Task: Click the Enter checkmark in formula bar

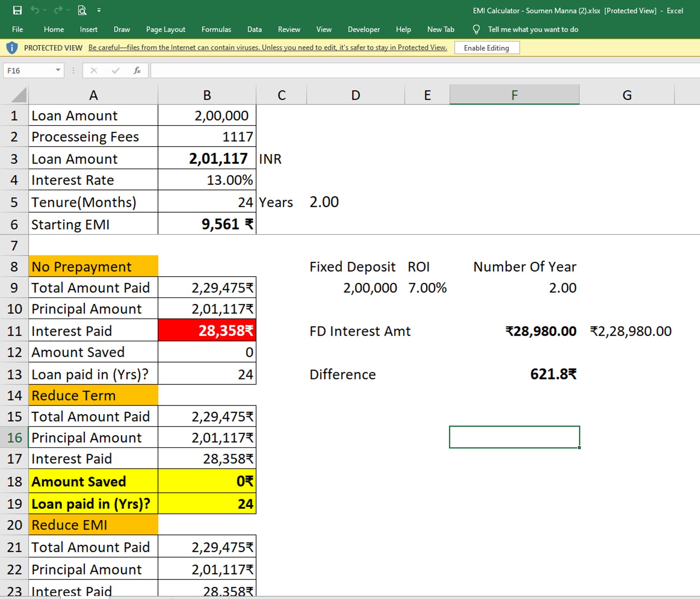Action: [x=116, y=70]
